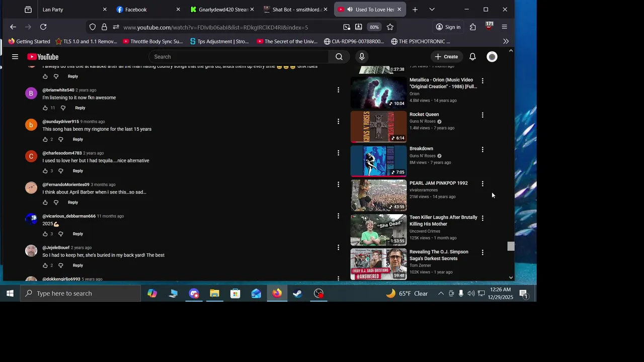List all tabs dropdown arrow

432,10
